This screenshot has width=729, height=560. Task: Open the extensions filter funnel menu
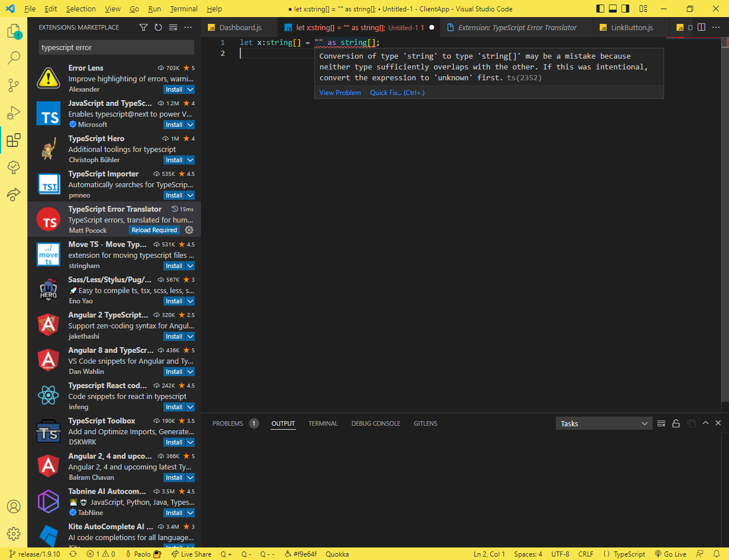click(x=143, y=27)
